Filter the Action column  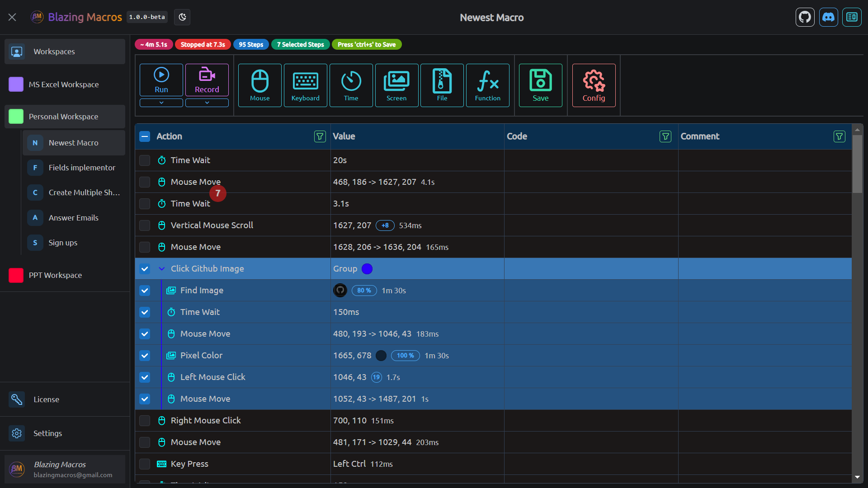click(x=320, y=136)
